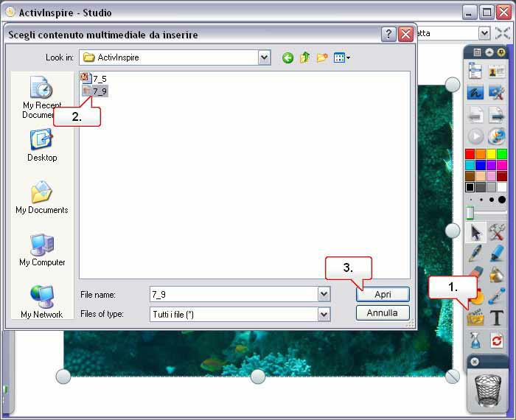Click the Reset page icon
This screenshot has height=420, width=516.
[496, 340]
